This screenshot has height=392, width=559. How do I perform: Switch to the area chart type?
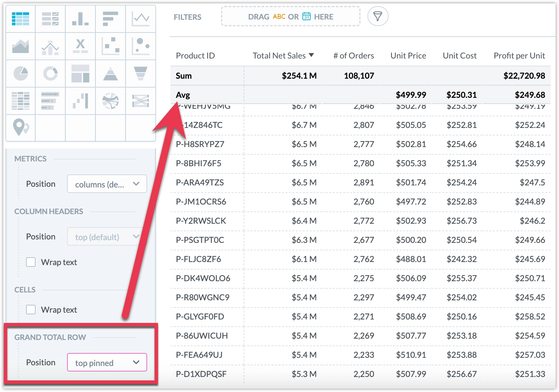[x=20, y=46]
